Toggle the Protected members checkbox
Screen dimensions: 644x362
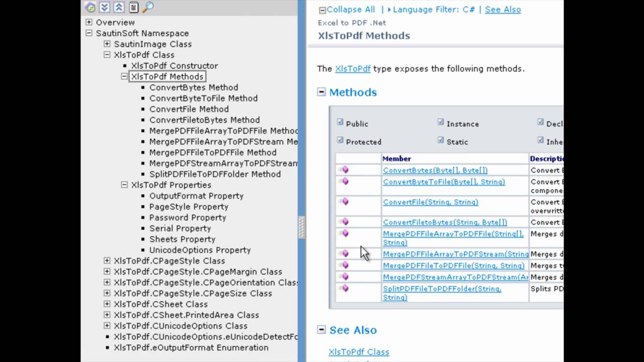point(340,140)
